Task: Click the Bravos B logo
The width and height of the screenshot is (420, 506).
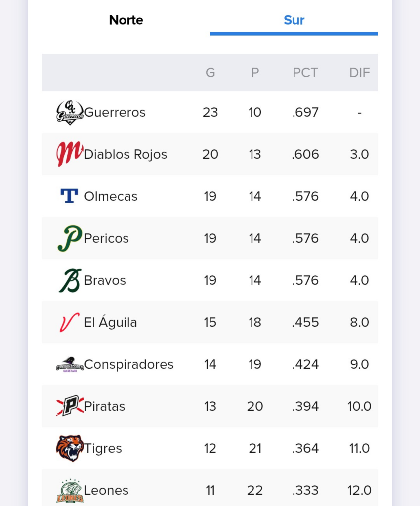Action: pyautogui.click(x=70, y=280)
